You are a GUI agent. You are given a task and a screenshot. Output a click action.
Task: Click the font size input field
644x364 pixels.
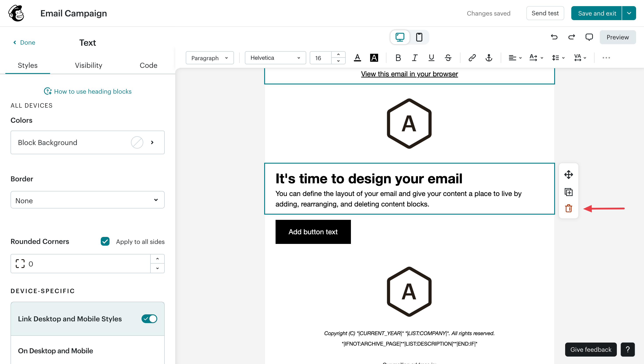coord(320,58)
